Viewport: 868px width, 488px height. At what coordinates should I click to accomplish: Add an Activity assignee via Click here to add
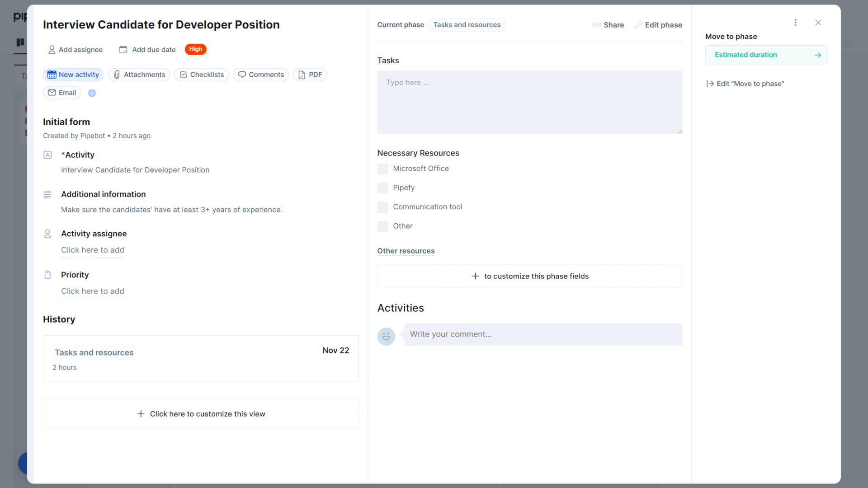point(93,250)
